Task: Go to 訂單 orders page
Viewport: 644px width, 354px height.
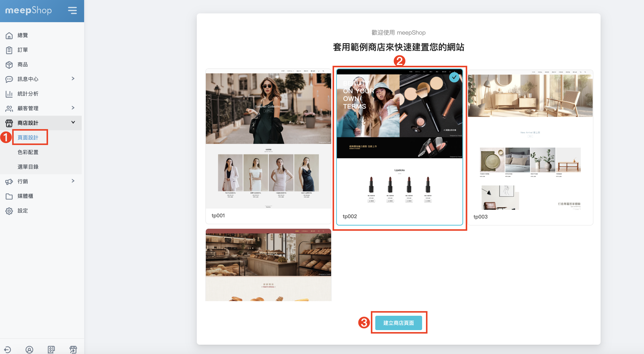Action: click(22, 50)
